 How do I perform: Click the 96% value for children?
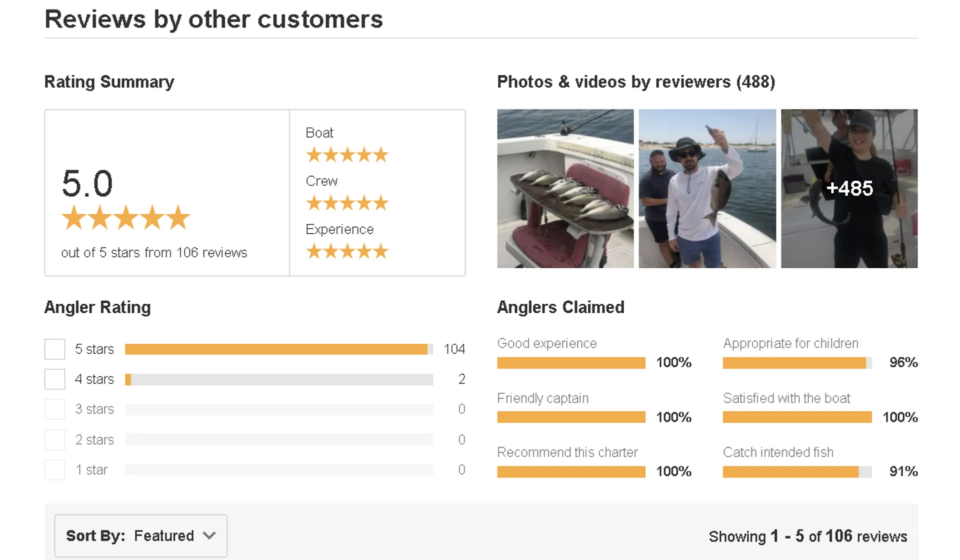903,363
